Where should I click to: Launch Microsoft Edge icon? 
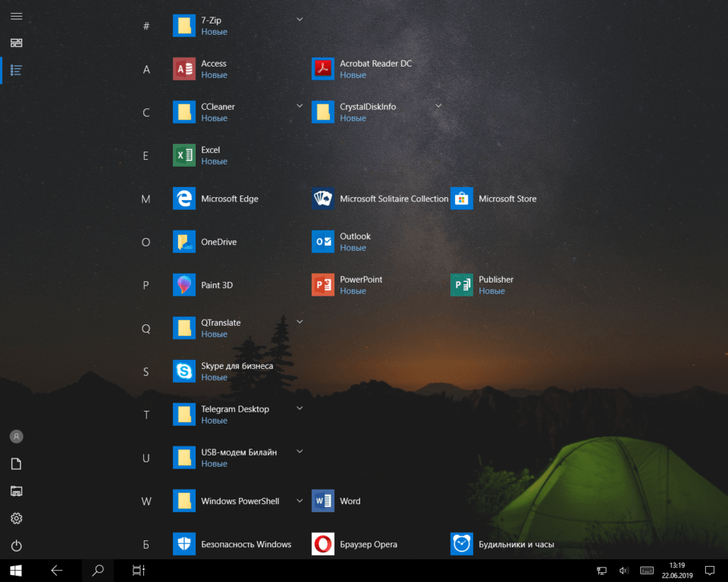pos(184,199)
